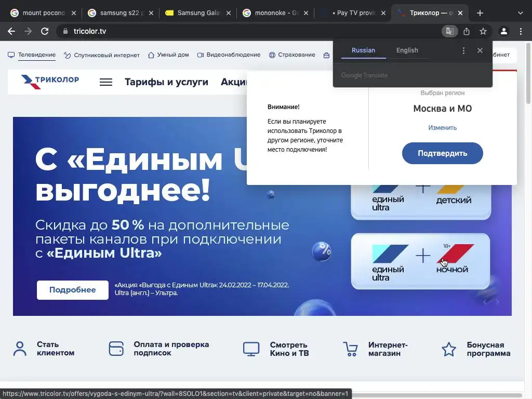Viewport: 532px width, 399px height.
Task: Click the Смотреть Кино и ТВ monitor icon
Action: [x=251, y=349]
